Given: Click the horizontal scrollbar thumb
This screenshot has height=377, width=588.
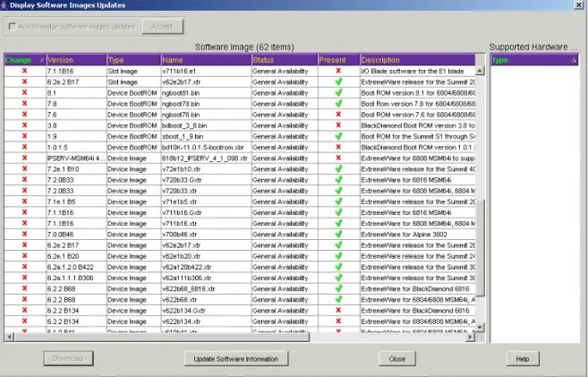Looking at the screenshot, I should (162, 337).
